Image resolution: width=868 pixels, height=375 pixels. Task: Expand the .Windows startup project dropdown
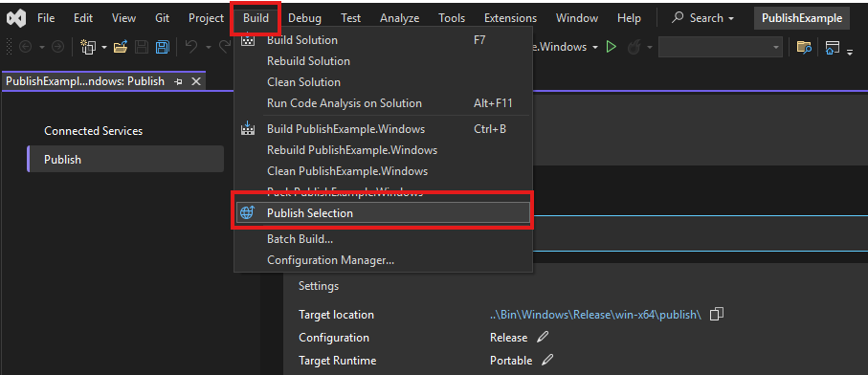point(595,48)
